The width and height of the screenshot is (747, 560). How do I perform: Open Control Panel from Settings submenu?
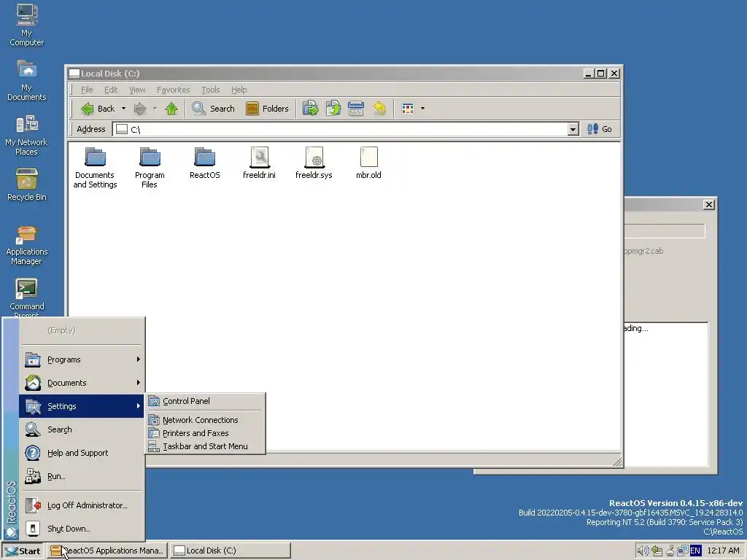click(205, 401)
